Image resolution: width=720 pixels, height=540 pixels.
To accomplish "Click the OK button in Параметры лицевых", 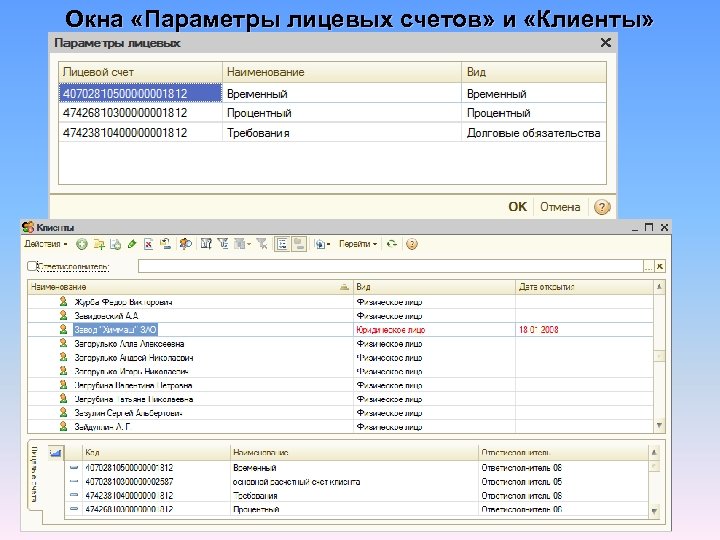I will [518, 207].
